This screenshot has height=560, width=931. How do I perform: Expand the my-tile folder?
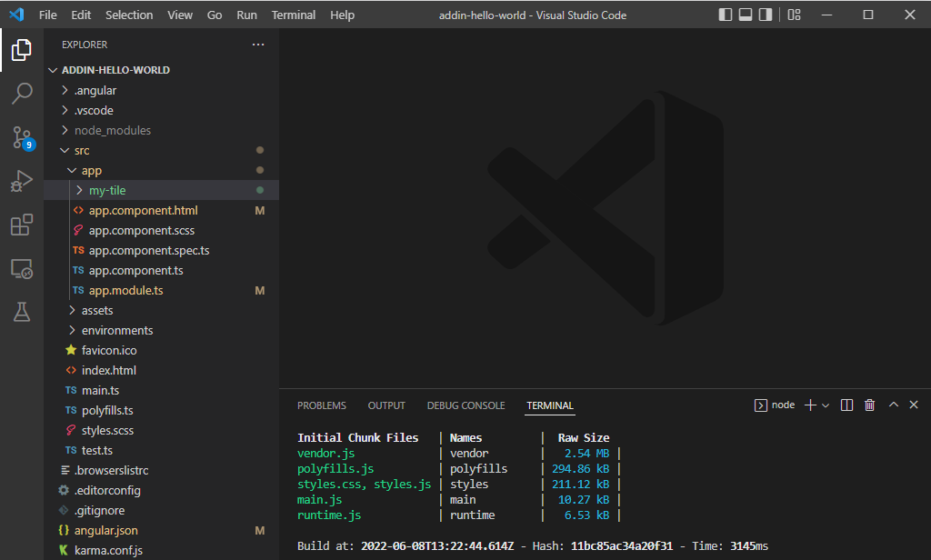tap(162, 190)
